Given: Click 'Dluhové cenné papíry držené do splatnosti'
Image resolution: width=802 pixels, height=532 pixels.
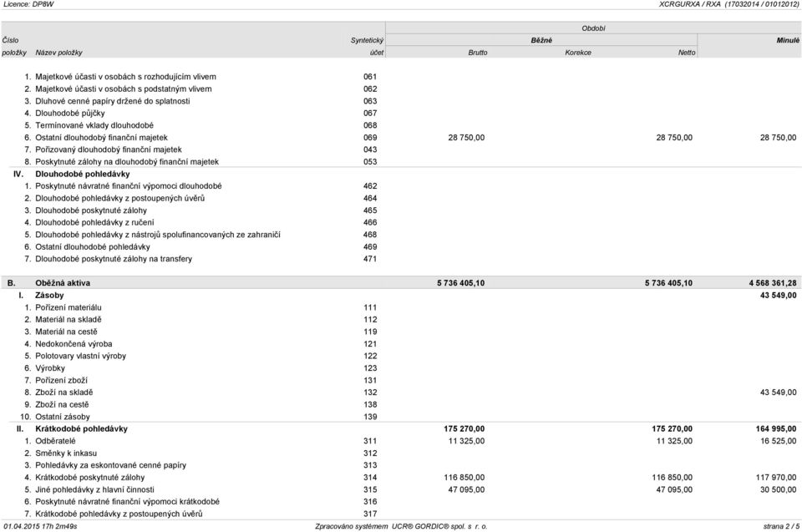Looking at the screenshot, I should coord(113,101).
